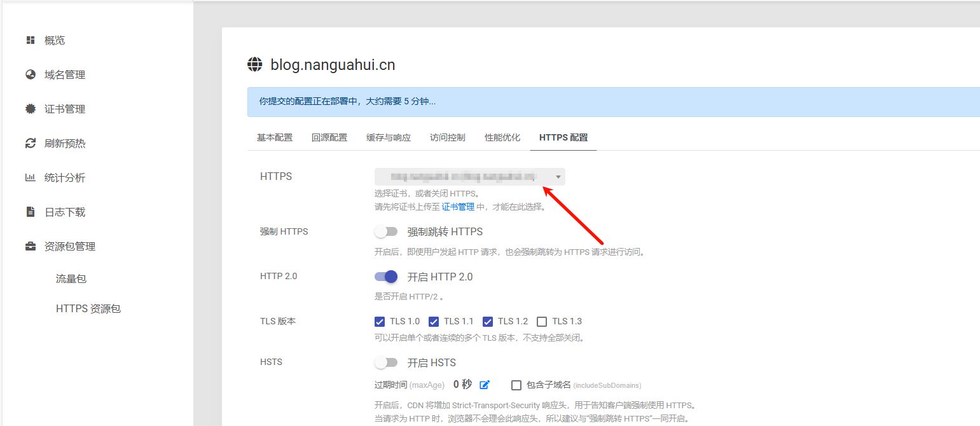Click the resource package briefcase icon
Image resolution: width=980 pixels, height=426 pixels.
[x=30, y=247]
